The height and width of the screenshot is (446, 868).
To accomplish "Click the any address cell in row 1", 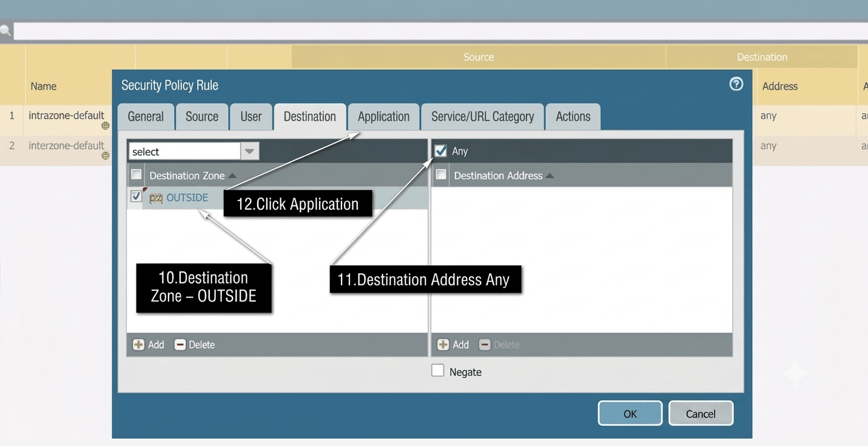I will tap(769, 115).
